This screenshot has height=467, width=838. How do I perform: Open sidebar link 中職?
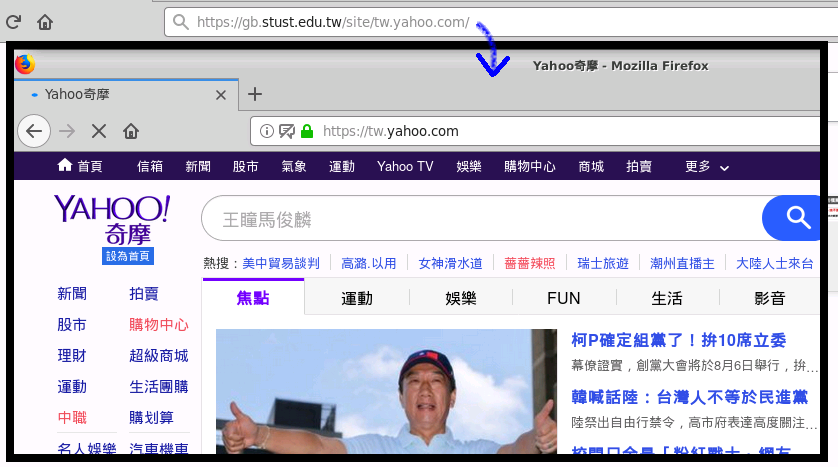coord(72,417)
